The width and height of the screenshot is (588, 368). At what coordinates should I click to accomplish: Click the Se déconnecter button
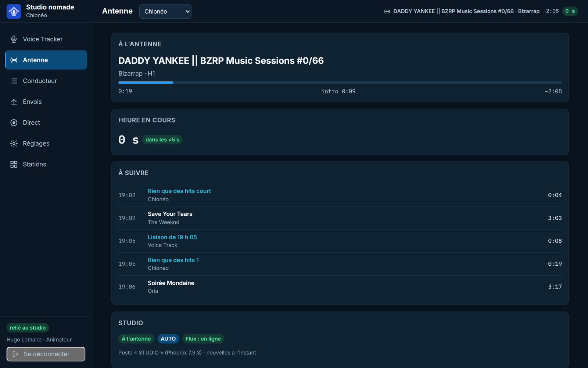click(46, 354)
